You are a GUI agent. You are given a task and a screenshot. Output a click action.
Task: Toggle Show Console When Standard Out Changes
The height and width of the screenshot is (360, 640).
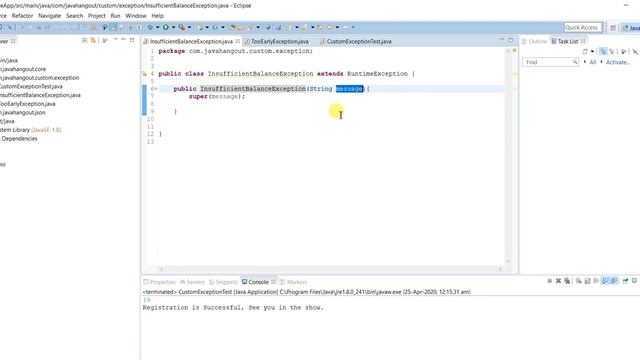coord(604,281)
